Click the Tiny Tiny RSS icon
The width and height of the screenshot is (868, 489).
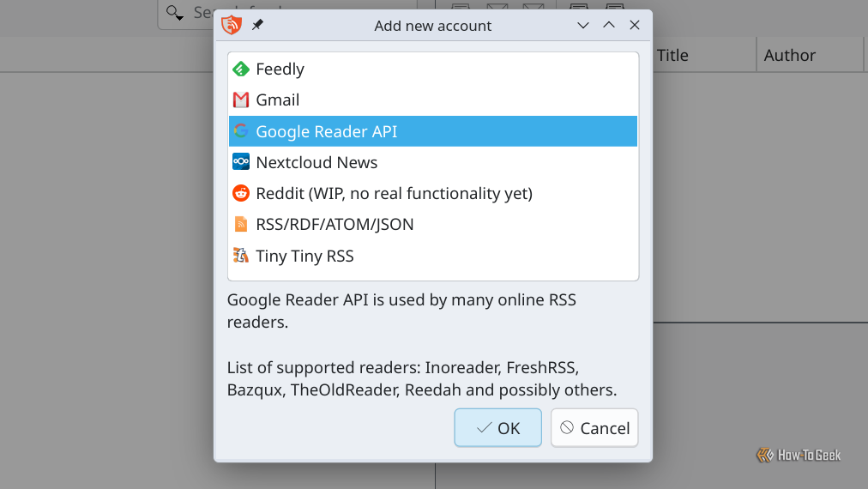(241, 256)
